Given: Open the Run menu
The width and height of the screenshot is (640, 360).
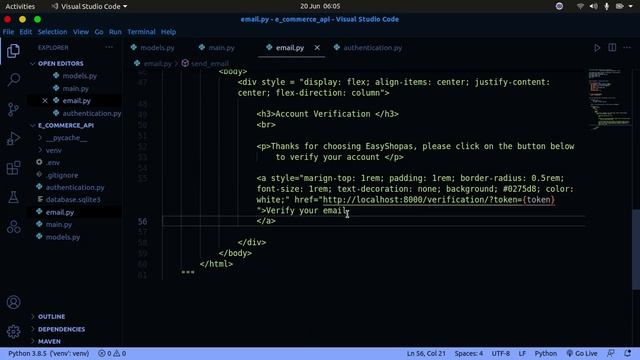Looking at the screenshot, I should pyautogui.click(x=115, y=32).
